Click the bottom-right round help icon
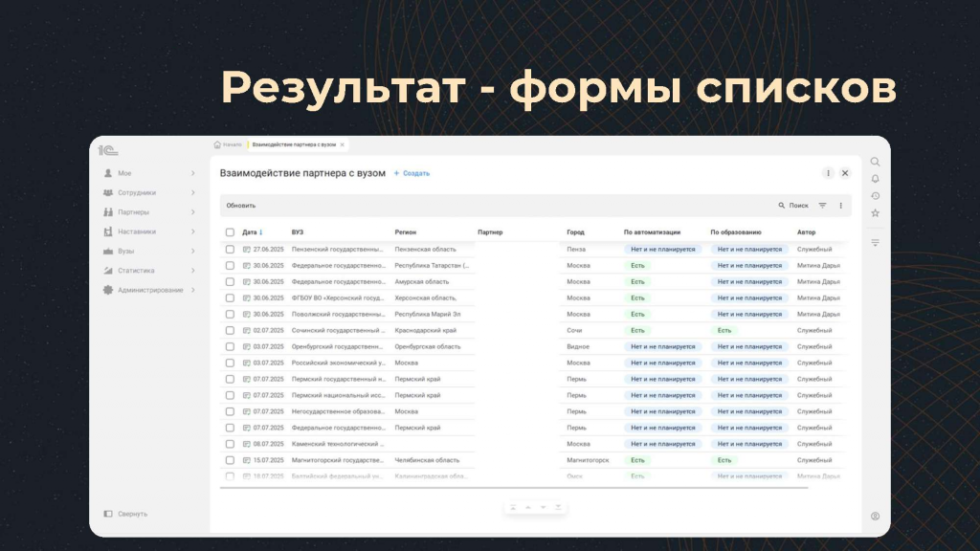This screenshot has height=551, width=980. coord(875,516)
